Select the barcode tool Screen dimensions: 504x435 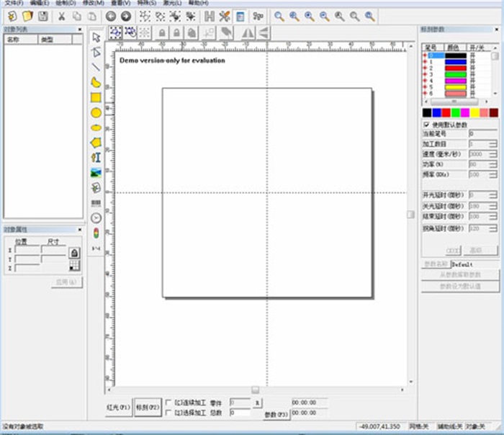pos(96,203)
